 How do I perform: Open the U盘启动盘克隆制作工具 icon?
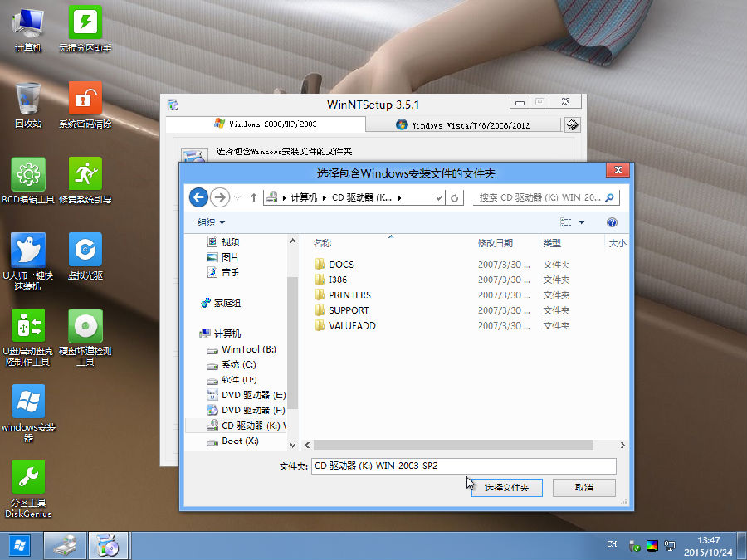click(28, 338)
